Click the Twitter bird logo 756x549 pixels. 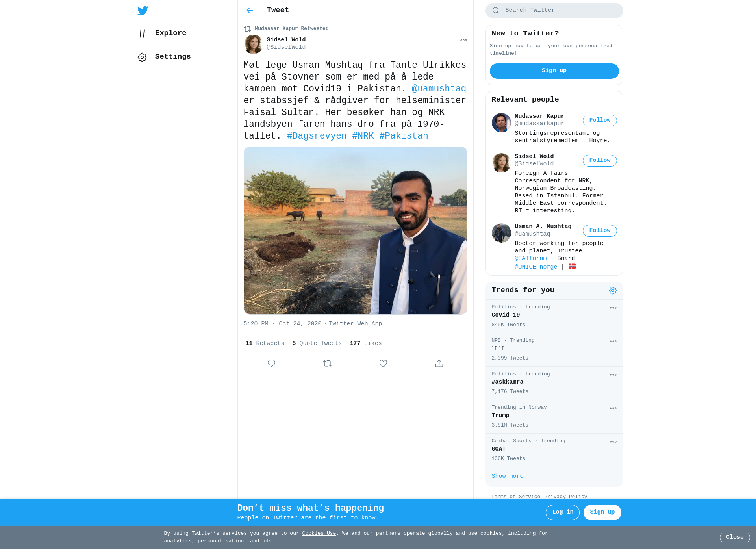tap(143, 11)
